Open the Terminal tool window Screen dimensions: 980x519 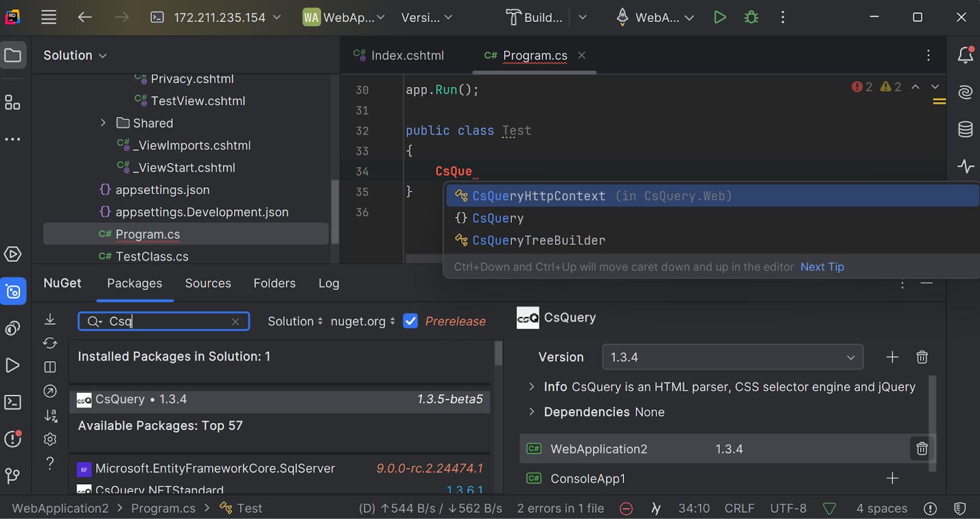(x=13, y=402)
